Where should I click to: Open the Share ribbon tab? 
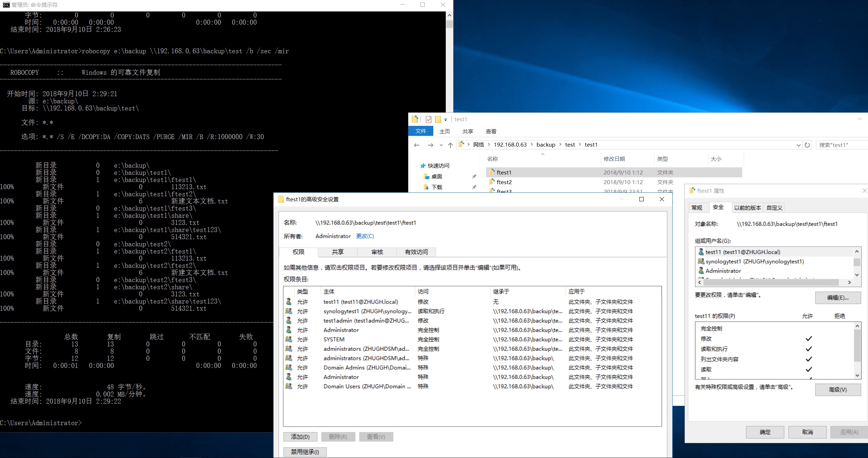468,131
